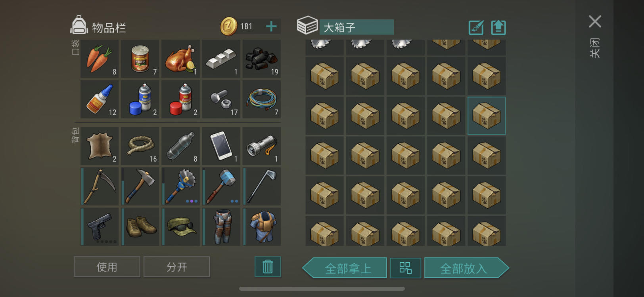Click 全部拿上 to take all
The height and width of the screenshot is (297, 644).
345,268
